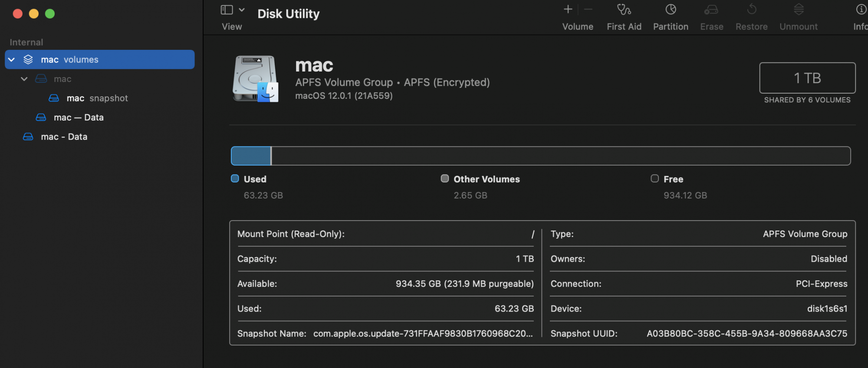This screenshot has height=368, width=868.
Task: Click the 63.23 GB value under Used legend
Action: point(263,195)
